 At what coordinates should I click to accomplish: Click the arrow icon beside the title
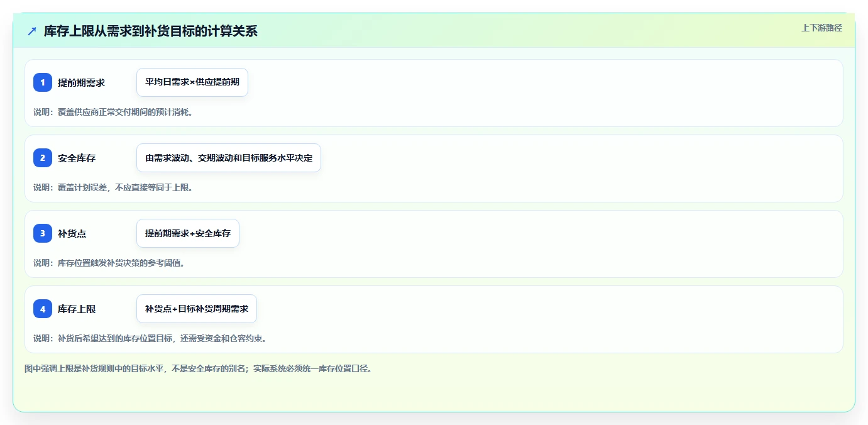pos(32,31)
